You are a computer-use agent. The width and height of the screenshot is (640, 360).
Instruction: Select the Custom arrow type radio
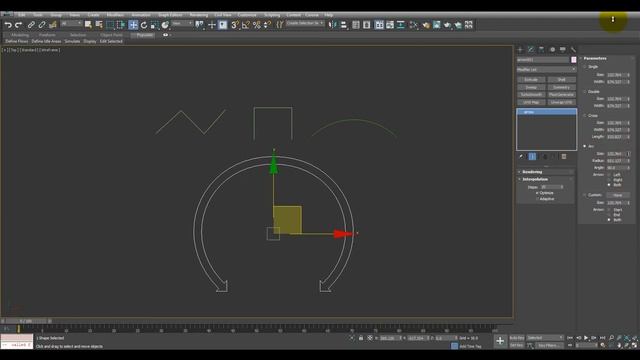[x=585, y=195]
